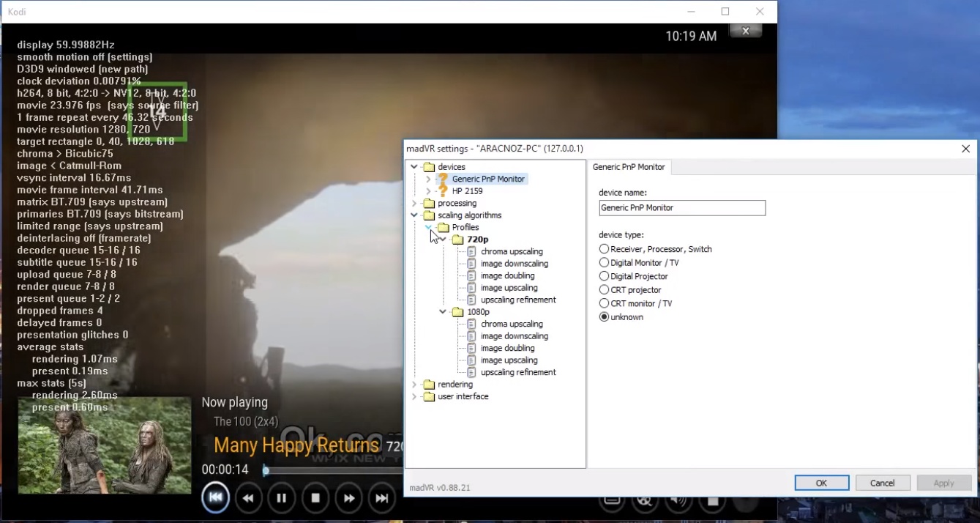980x523 pixels.
Task: Click the 'madVR v0.88.21' version text
Action: point(440,488)
